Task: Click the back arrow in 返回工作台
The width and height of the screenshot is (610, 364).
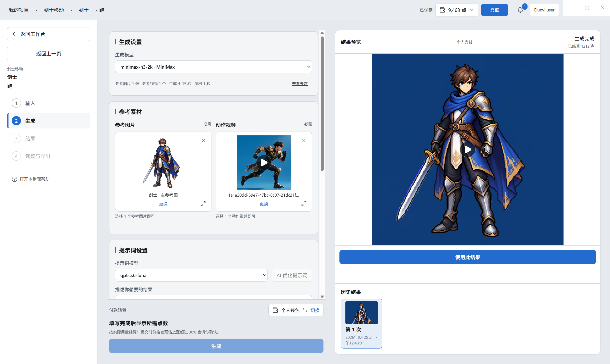Action: (15, 34)
